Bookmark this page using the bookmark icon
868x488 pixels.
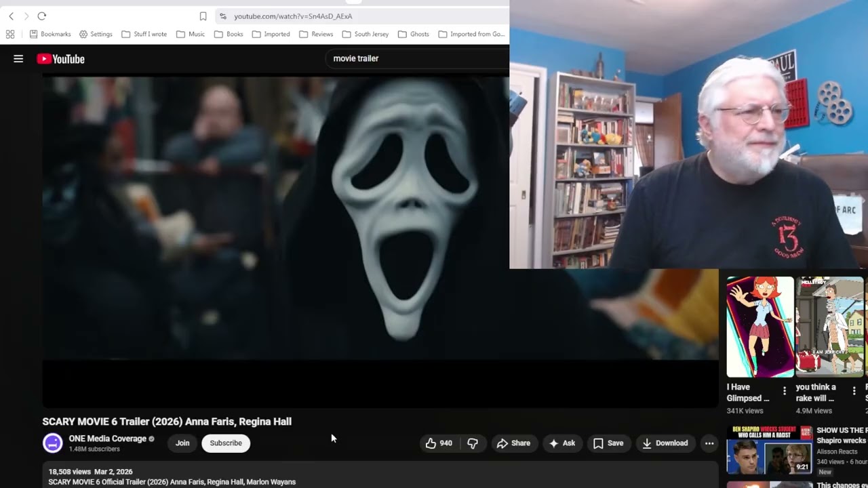click(203, 16)
